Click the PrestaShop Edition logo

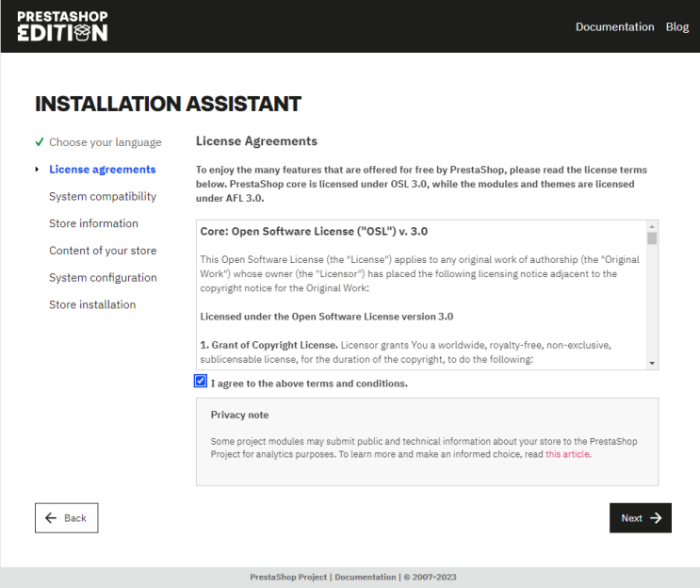click(x=62, y=26)
